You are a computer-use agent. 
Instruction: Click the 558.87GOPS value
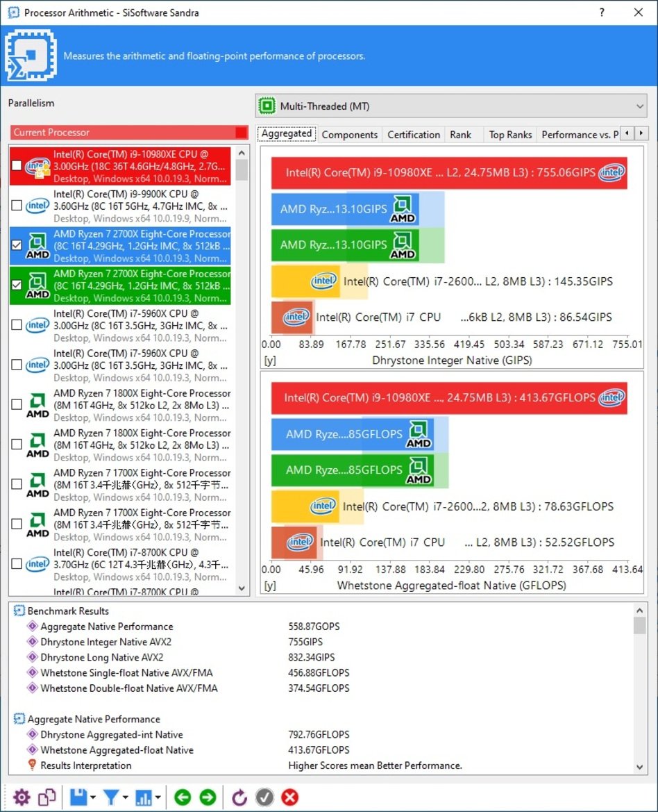click(x=314, y=627)
